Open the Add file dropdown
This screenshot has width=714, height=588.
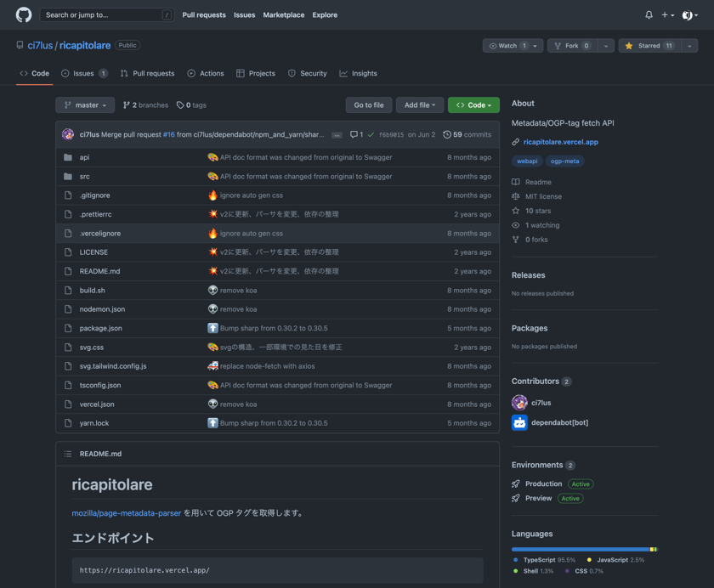(420, 105)
